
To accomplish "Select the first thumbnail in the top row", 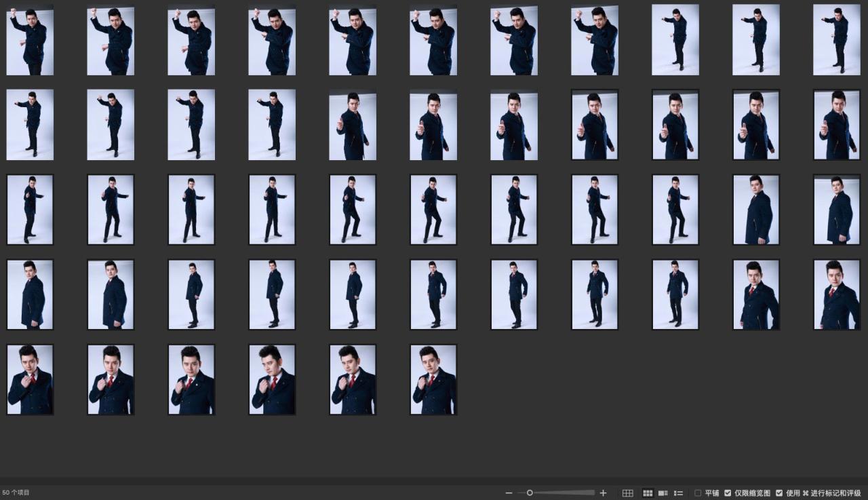I will [x=30, y=41].
